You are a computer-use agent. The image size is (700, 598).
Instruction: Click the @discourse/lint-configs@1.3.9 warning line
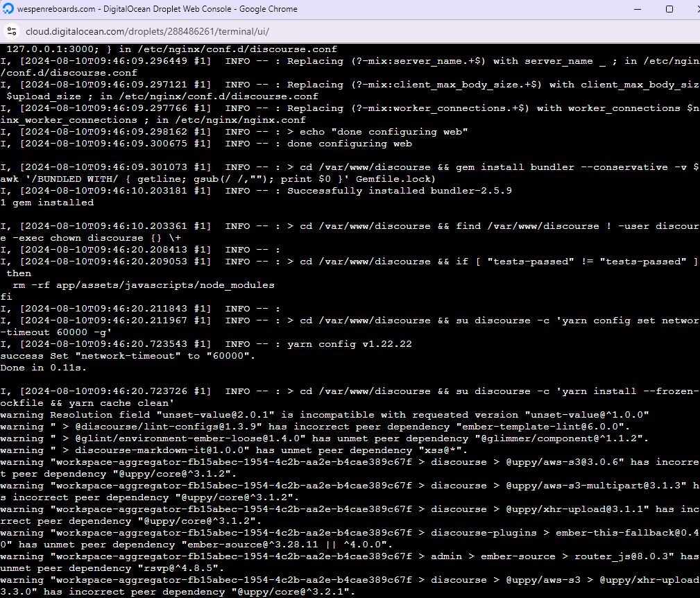[315, 427]
